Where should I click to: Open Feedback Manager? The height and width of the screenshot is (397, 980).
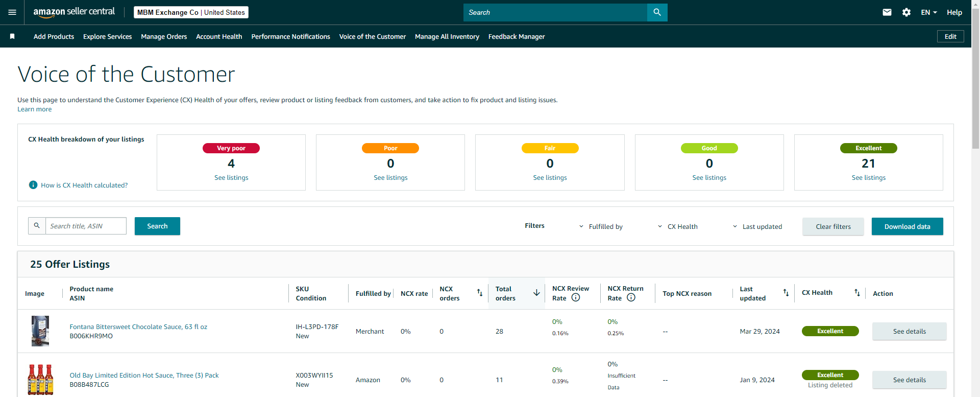(517, 36)
